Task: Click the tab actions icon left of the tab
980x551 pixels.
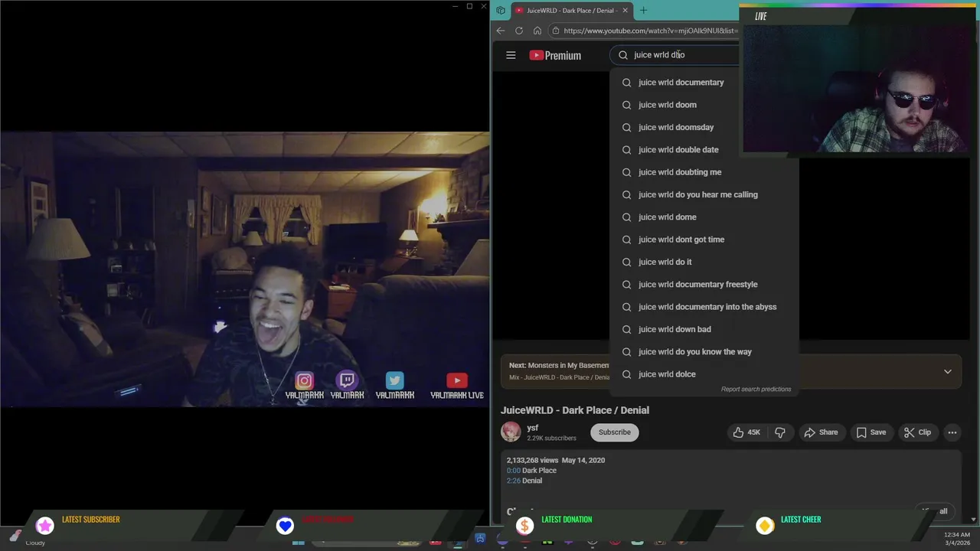Action: coord(501,10)
